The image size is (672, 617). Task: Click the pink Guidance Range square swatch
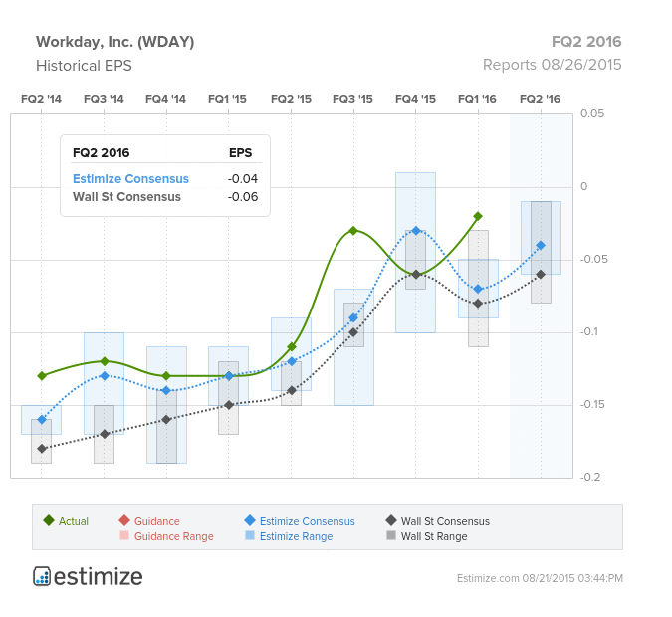pyautogui.click(x=124, y=535)
